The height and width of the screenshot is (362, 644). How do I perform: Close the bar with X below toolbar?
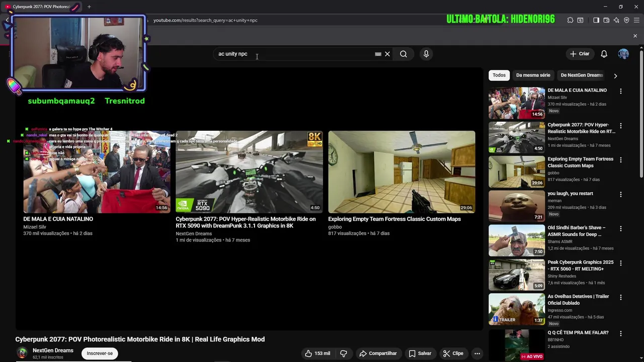(x=635, y=36)
